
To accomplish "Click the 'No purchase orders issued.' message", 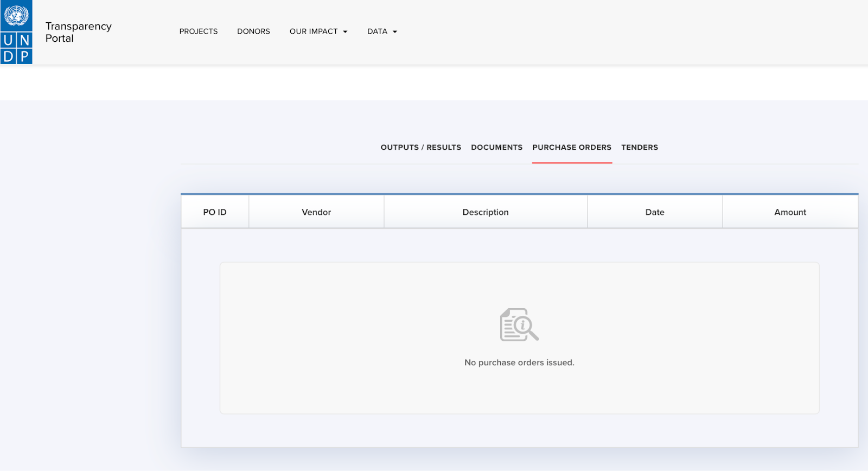I will 519,362.
